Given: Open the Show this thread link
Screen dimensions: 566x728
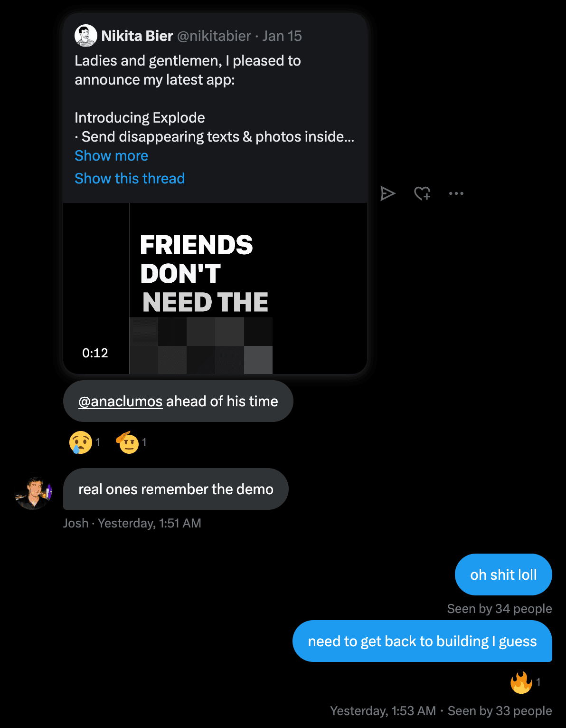Looking at the screenshot, I should pyautogui.click(x=130, y=179).
